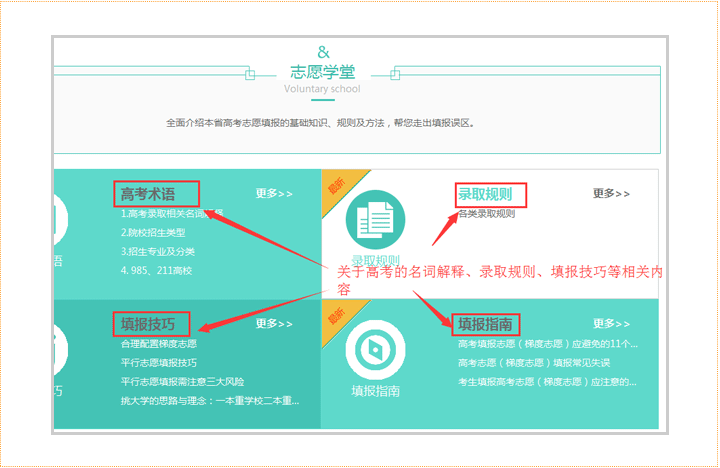Click the 志愿学堂 title
The width and height of the screenshot is (720, 468).
click(x=322, y=72)
